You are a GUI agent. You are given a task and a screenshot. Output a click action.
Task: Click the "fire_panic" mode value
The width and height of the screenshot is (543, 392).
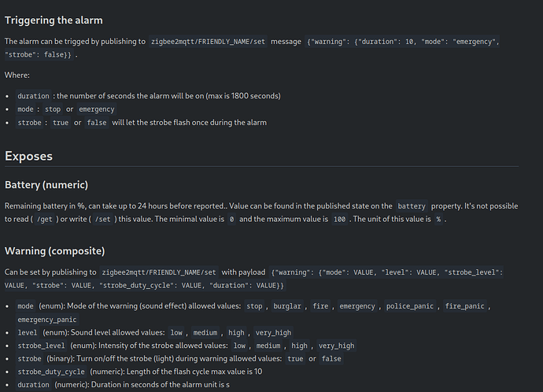click(466, 306)
